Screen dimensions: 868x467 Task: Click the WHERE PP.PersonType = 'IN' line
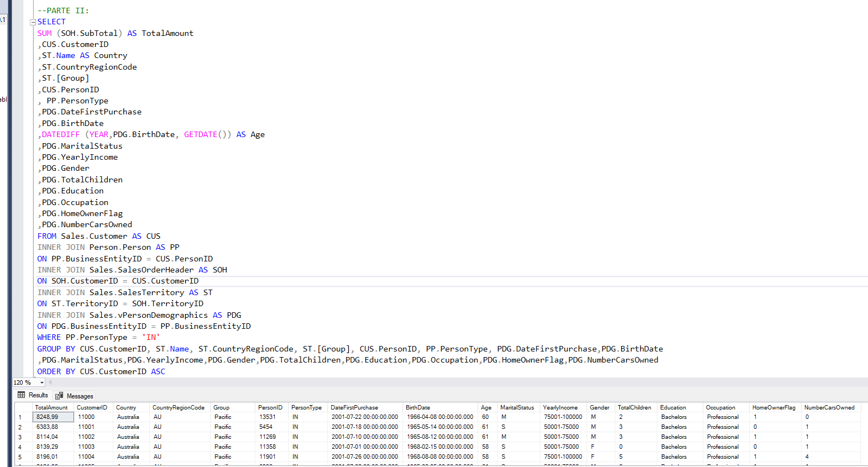click(98, 338)
